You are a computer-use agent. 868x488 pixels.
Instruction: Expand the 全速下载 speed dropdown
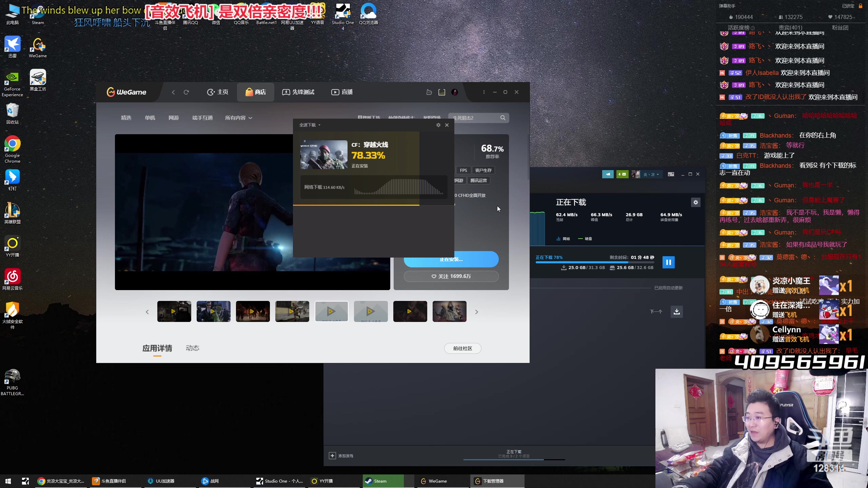pyautogui.click(x=310, y=125)
